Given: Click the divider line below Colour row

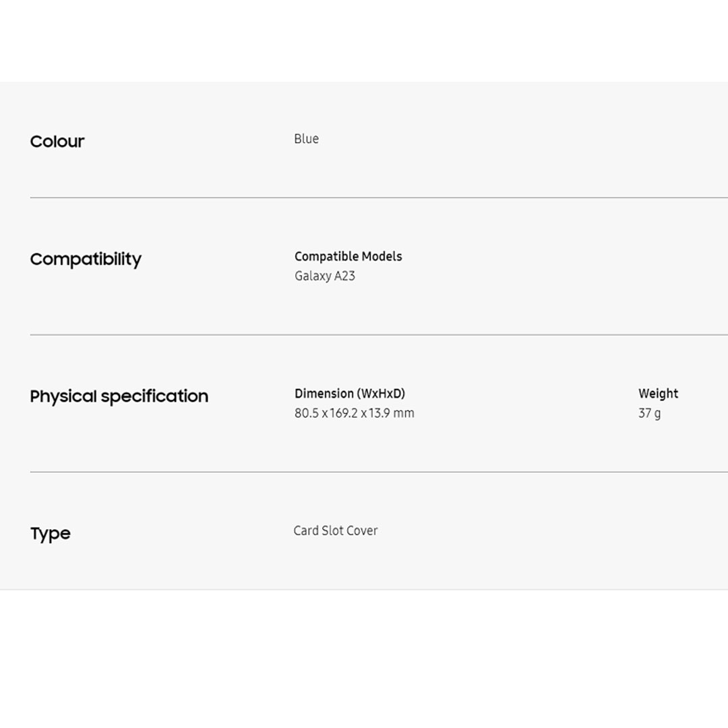Looking at the screenshot, I should (x=377, y=198).
